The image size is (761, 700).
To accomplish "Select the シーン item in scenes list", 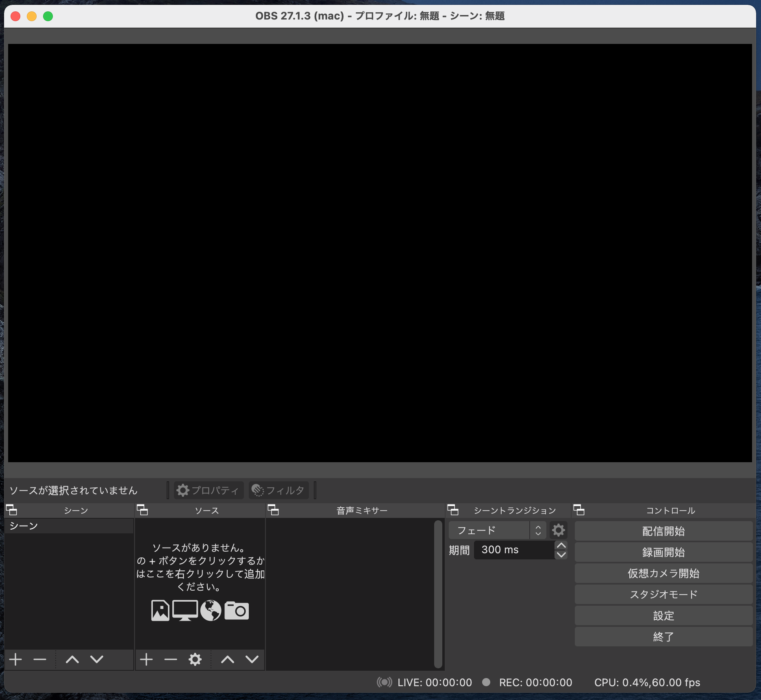I will [69, 526].
